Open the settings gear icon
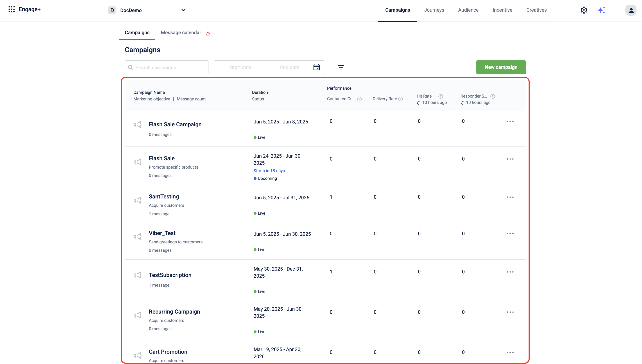Screen dimensions: 642x364 coord(584,10)
